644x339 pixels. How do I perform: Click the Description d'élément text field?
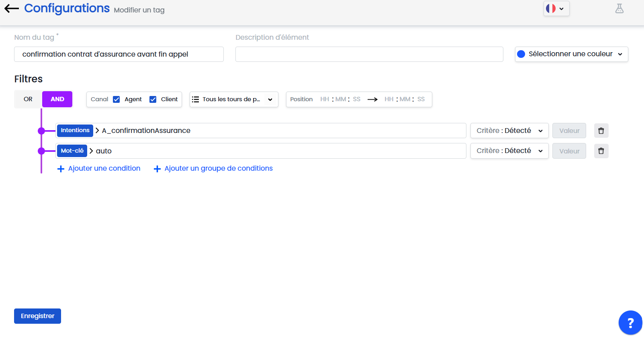tap(369, 54)
